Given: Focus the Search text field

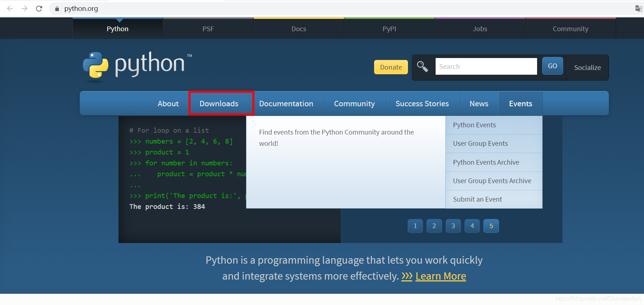Looking at the screenshot, I should [x=486, y=66].
